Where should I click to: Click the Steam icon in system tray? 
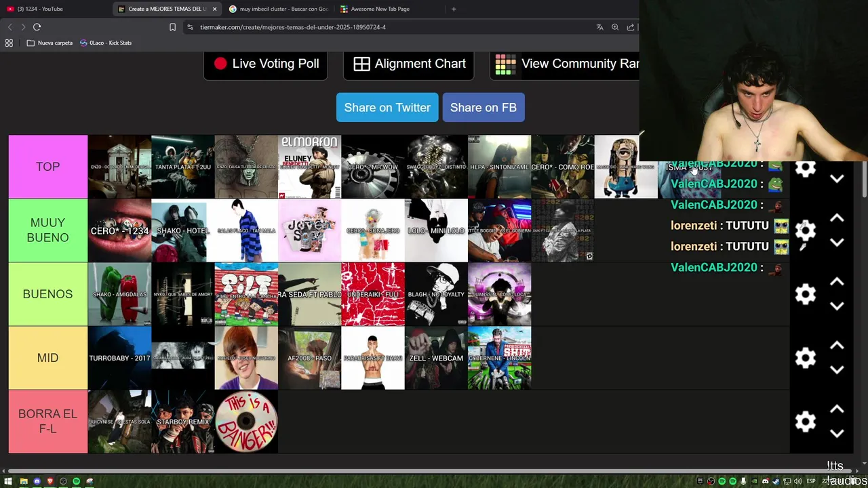[x=776, y=481]
